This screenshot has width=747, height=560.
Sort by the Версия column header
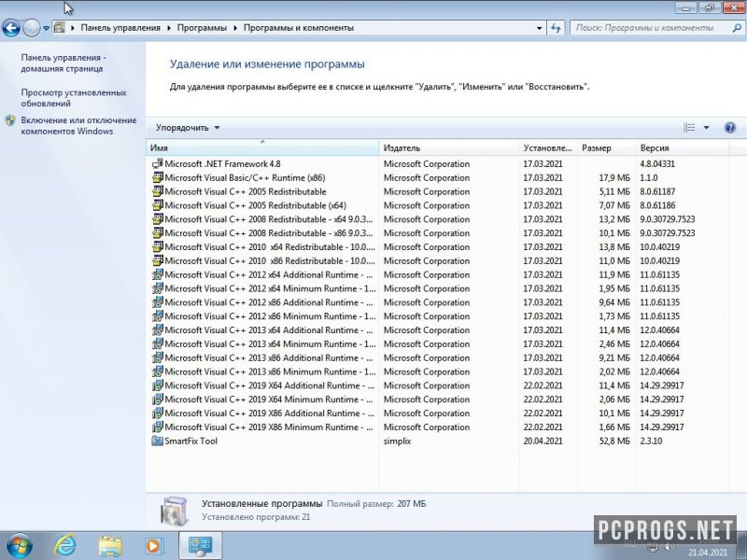[683, 148]
